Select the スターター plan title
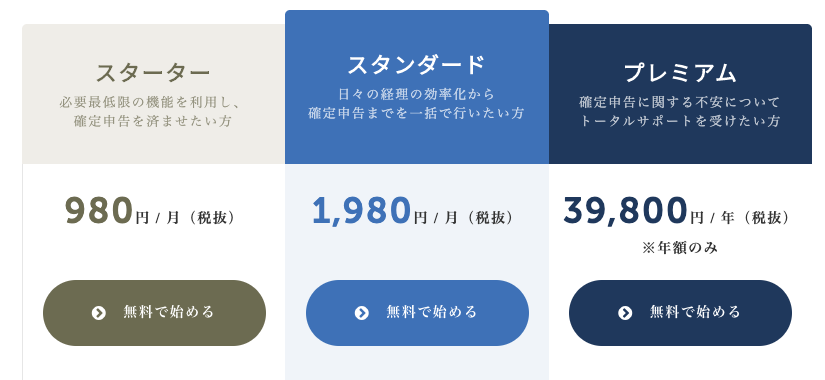Image resolution: width=825 pixels, height=380 pixels. click(x=153, y=73)
